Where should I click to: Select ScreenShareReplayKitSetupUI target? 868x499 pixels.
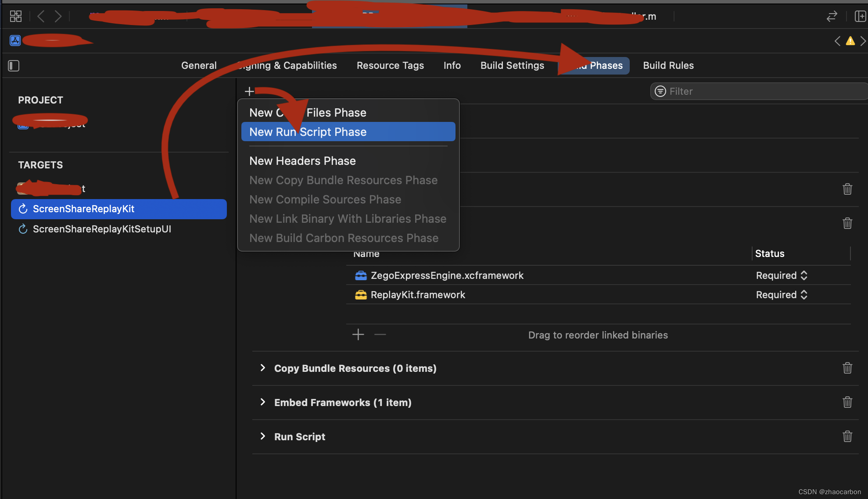tap(102, 229)
